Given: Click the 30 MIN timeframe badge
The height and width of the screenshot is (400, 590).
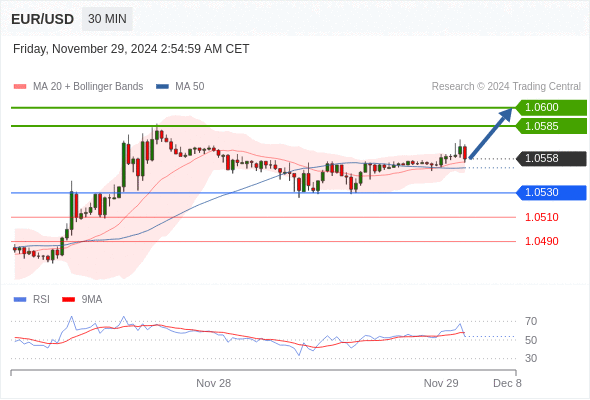Looking at the screenshot, I should point(107,19).
